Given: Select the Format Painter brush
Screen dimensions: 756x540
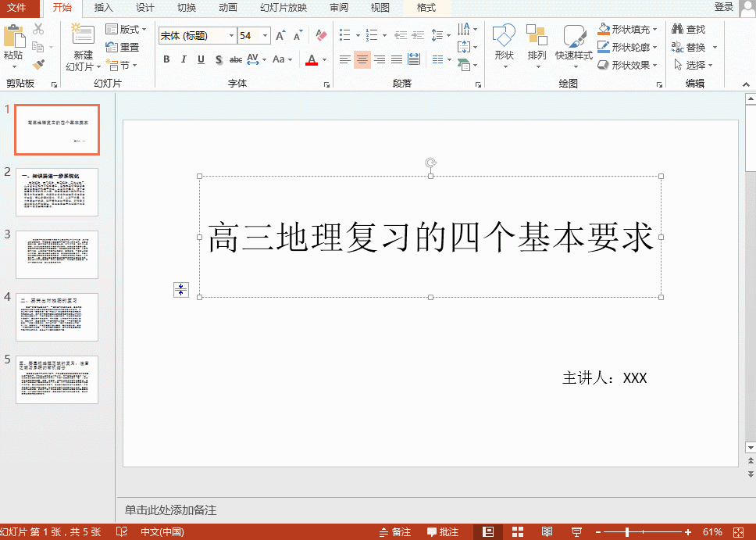Looking at the screenshot, I should tap(38, 64).
